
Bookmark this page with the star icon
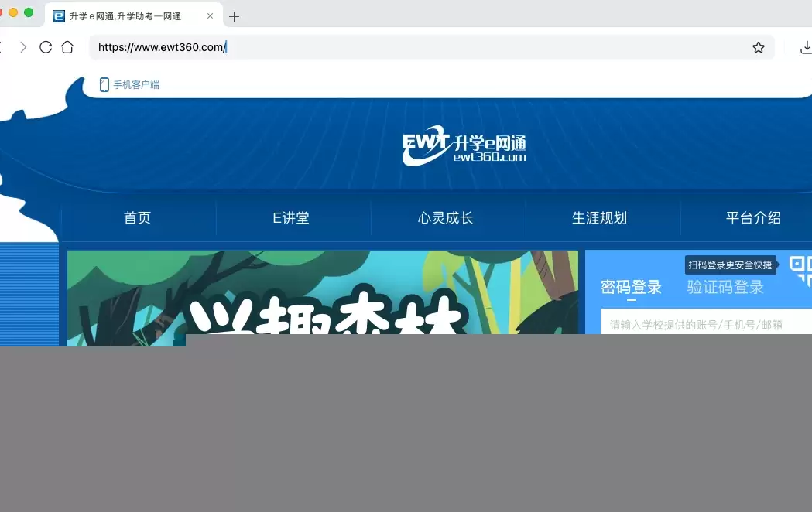[x=758, y=48]
